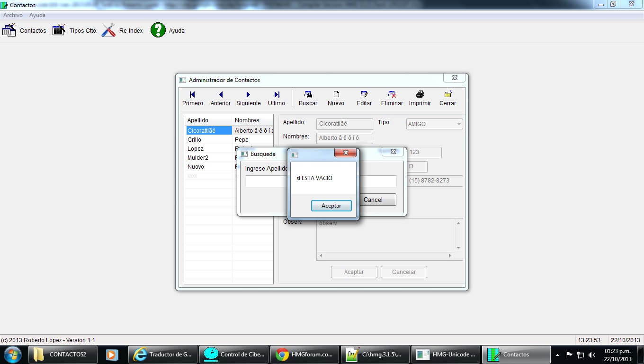Go to previous record with Anterior
This screenshot has width=644, height=364.
221,99
